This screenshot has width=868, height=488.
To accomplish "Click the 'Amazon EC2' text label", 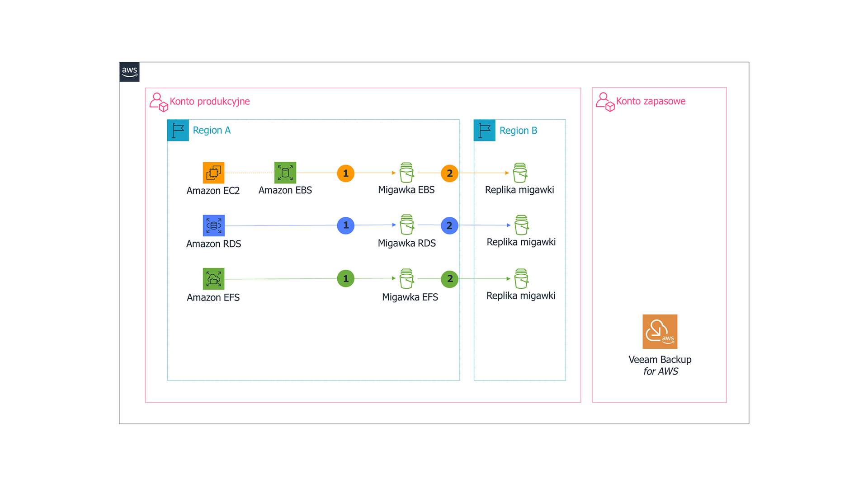I will click(x=213, y=191).
